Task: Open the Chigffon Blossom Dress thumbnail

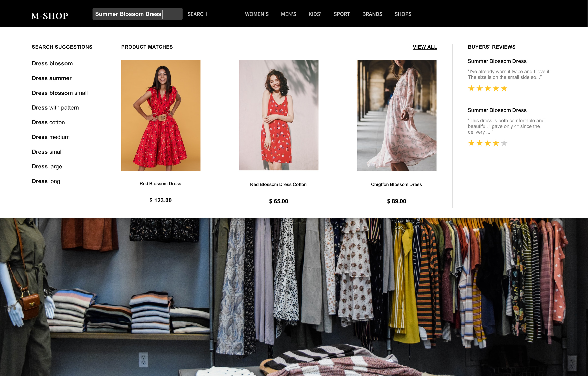Action: tap(396, 115)
